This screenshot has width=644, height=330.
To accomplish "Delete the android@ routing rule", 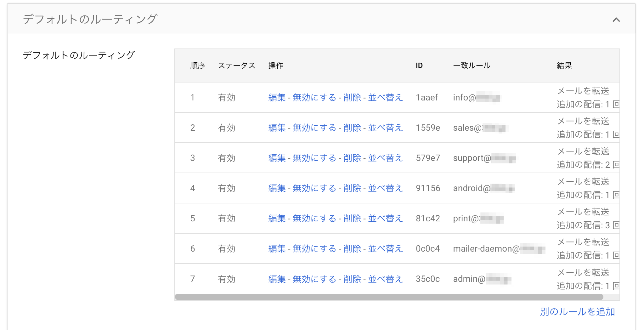I will tap(353, 188).
